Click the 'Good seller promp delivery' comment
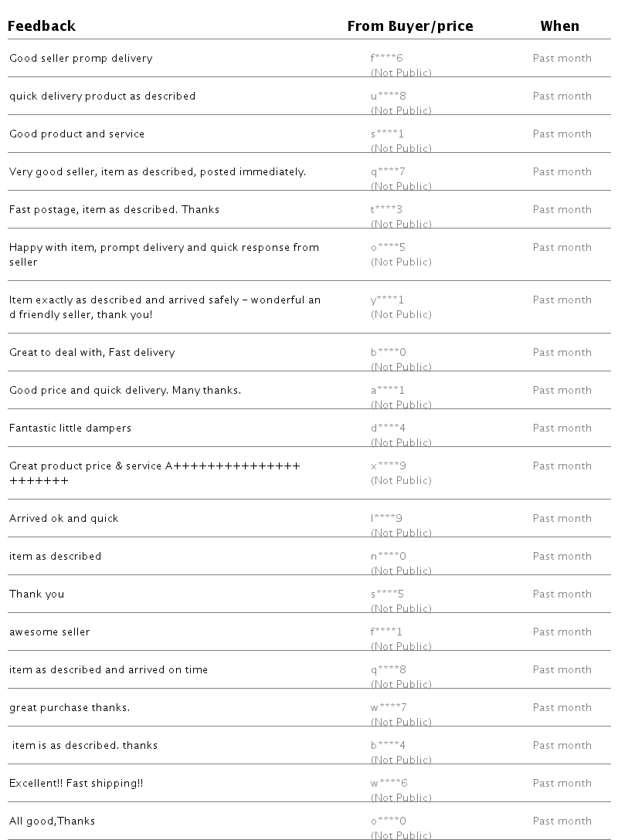Viewport: 618px width, 840px height. (x=81, y=59)
